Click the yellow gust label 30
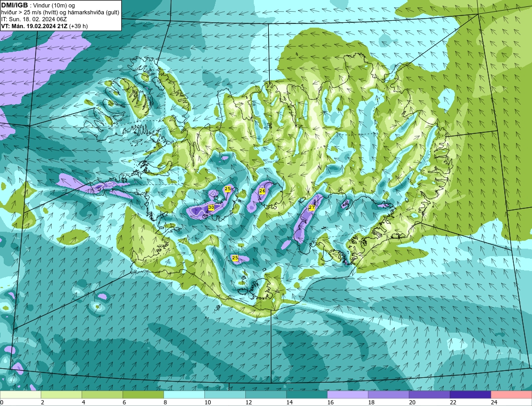 [x=211, y=207]
